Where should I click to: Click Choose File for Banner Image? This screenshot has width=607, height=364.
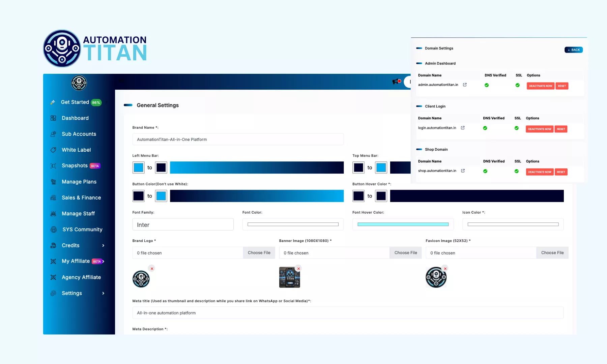pyautogui.click(x=406, y=253)
